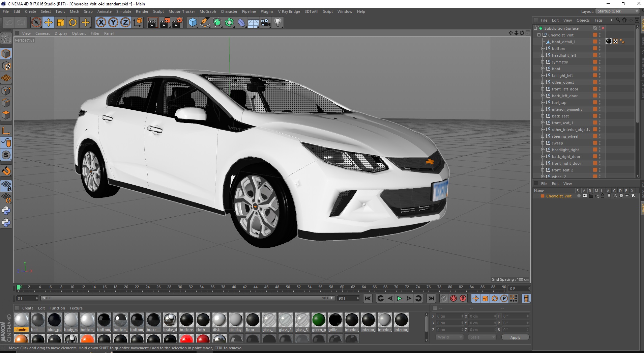Open the Array modeling objects icon

pos(229,23)
